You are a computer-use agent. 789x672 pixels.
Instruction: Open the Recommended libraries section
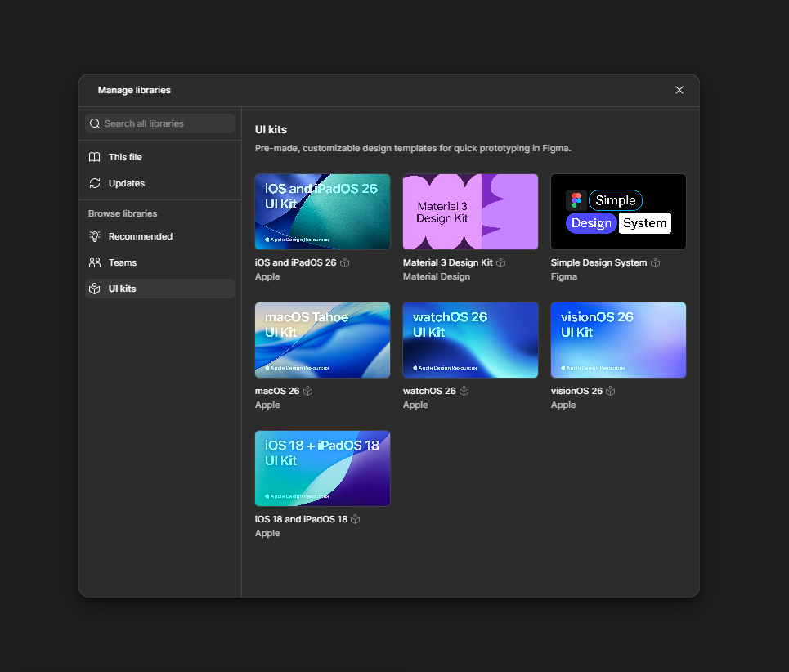click(x=140, y=236)
